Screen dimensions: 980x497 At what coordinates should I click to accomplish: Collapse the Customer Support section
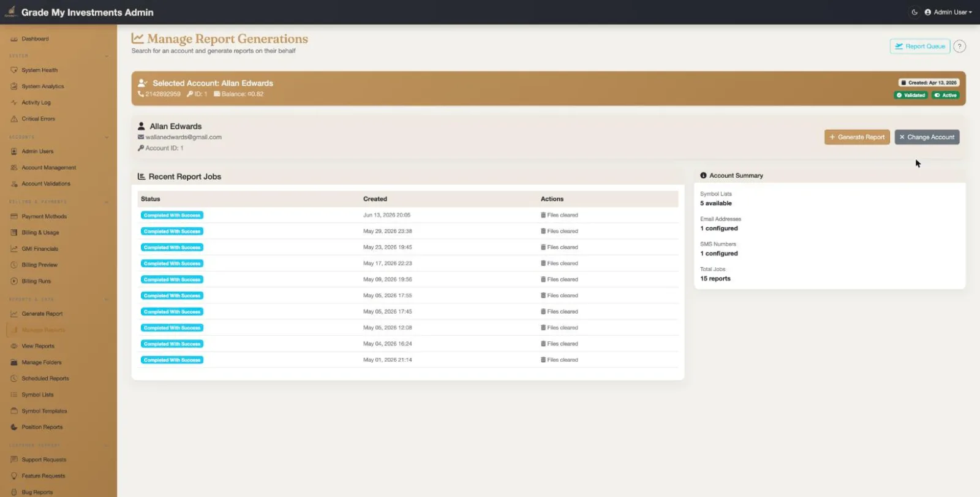click(107, 446)
